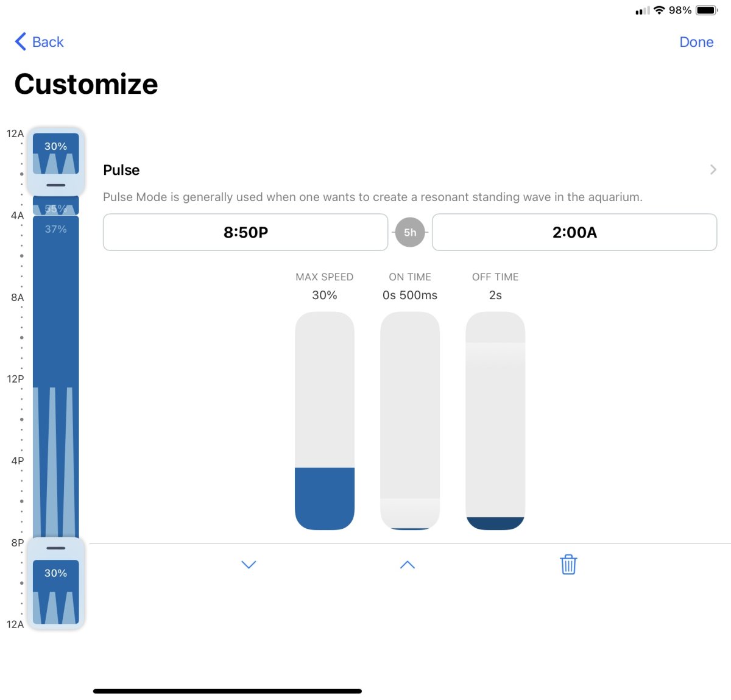Grab the top block's drag handle bar
This screenshot has width=731, height=700.
pyautogui.click(x=55, y=185)
